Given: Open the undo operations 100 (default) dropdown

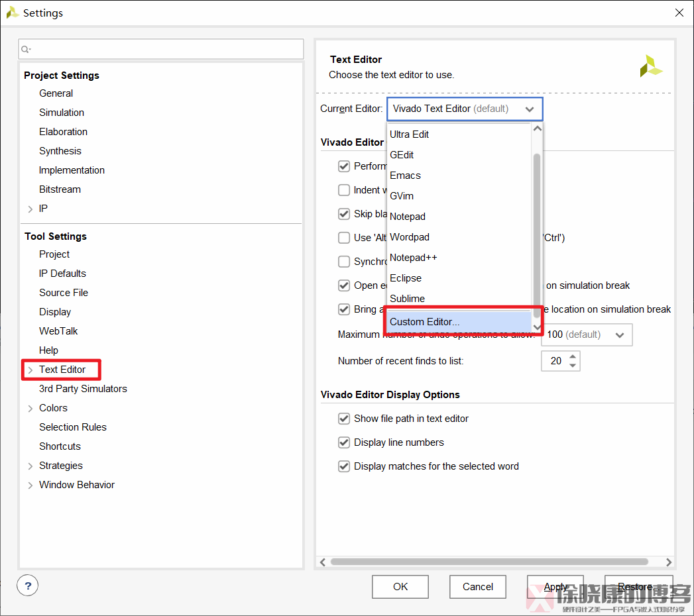Looking at the screenshot, I should [587, 334].
